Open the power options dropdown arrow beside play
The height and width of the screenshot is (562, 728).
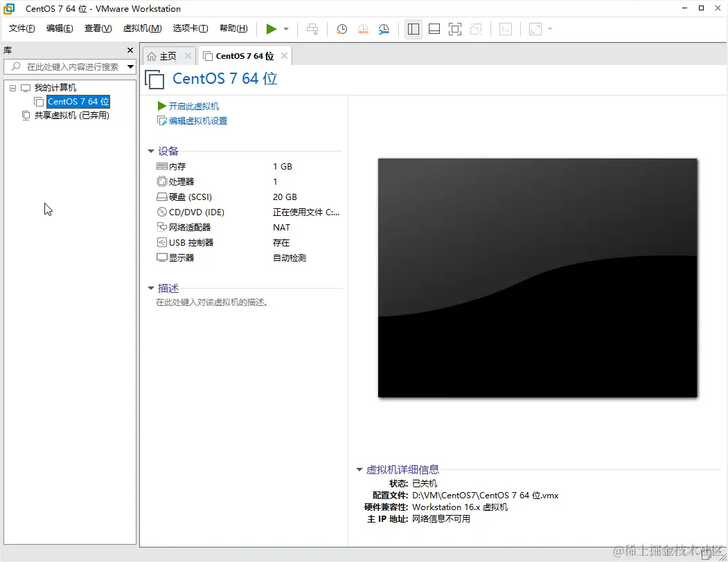tap(286, 29)
